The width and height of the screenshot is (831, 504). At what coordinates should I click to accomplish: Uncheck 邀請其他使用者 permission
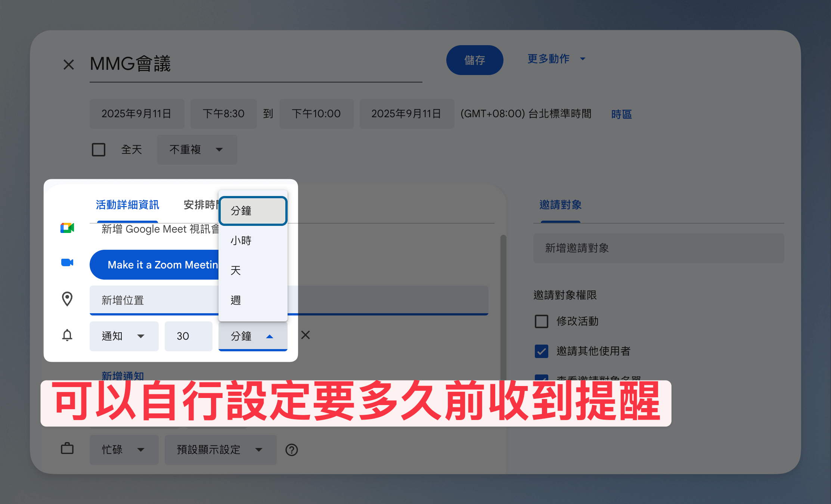[542, 351]
